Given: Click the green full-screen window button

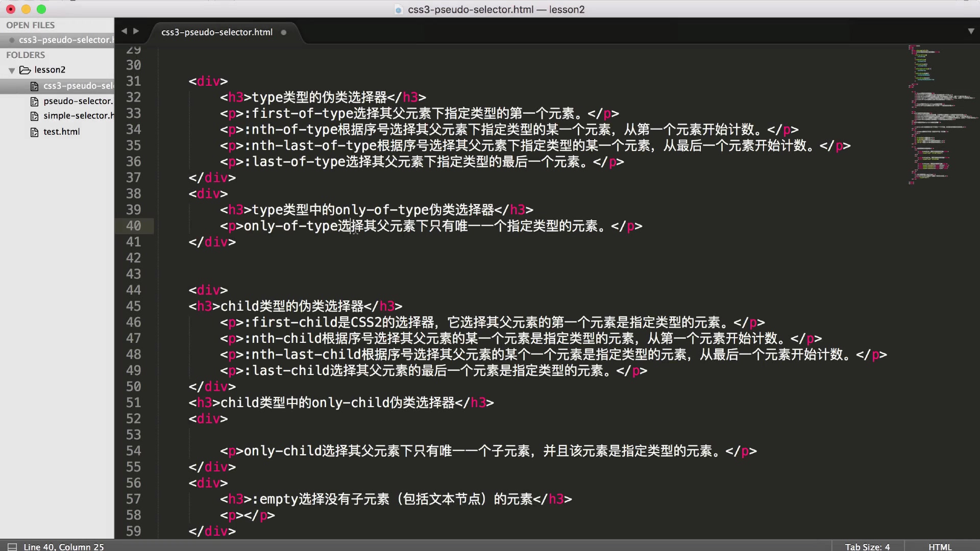Looking at the screenshot, I should click(41, 9).
